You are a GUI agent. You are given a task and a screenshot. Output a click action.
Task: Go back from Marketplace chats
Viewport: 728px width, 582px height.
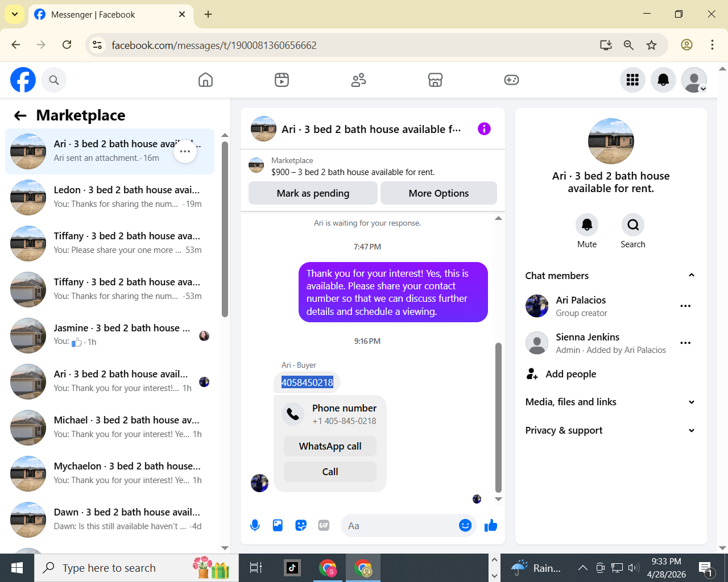[20, 116]
